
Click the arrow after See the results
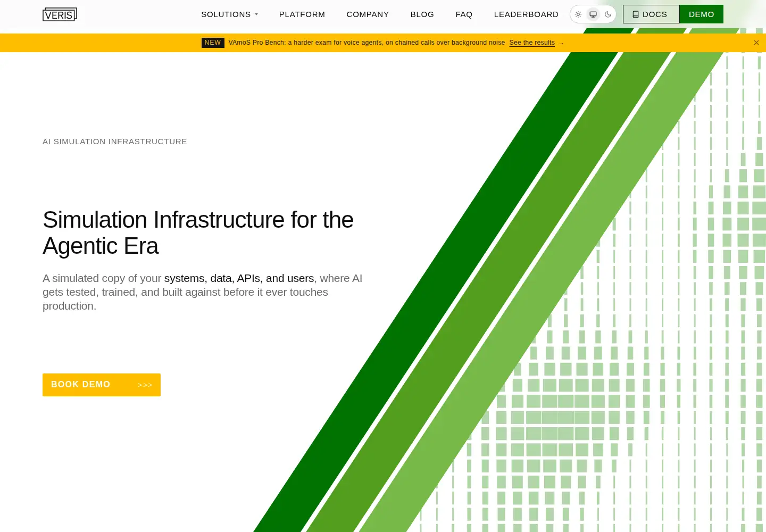(x=561, y=43)
